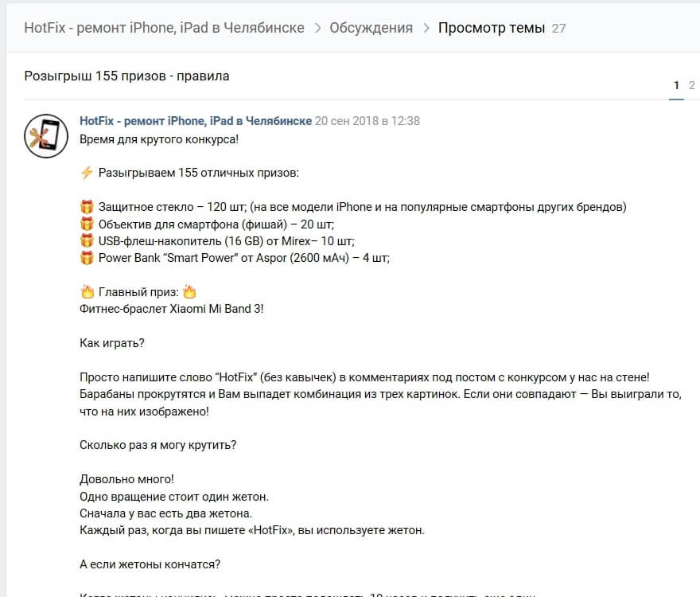The image size is (700, 597).
Task: Open the HotFix group avatar
Action: coord(46,137)
